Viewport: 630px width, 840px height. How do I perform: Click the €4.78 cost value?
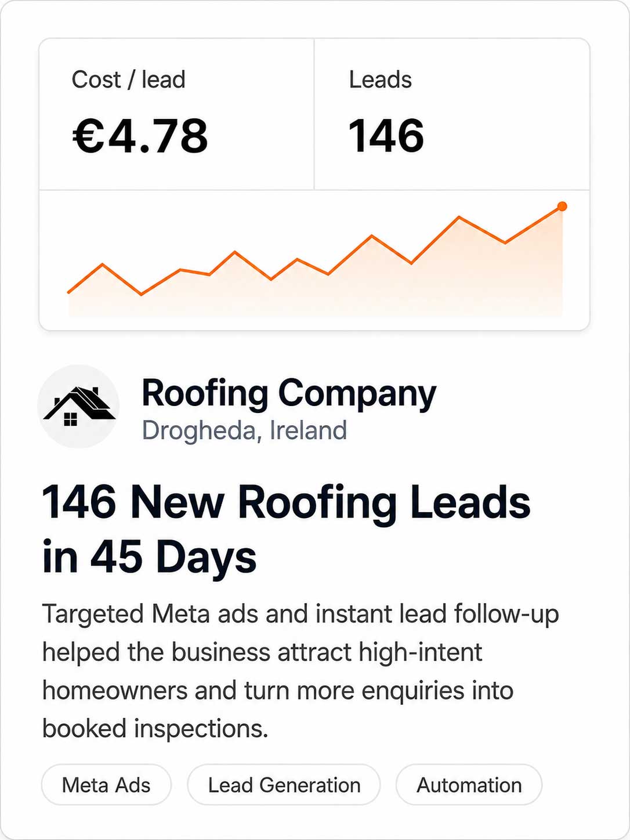coord(140,136)
